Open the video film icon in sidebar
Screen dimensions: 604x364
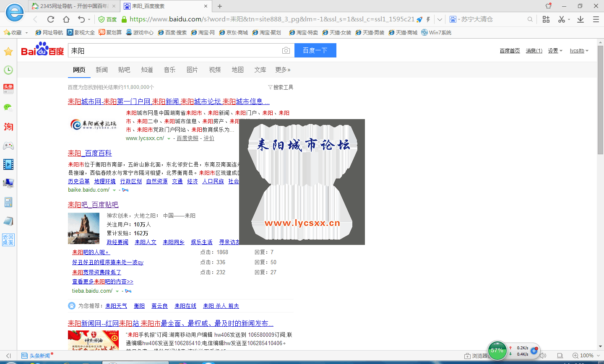click(8, 164)
